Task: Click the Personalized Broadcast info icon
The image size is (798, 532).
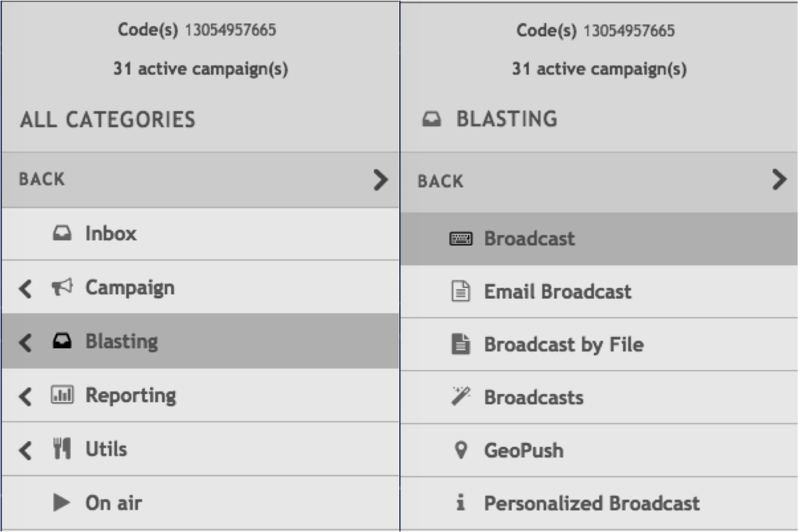Action: click(x=461, y=503)
